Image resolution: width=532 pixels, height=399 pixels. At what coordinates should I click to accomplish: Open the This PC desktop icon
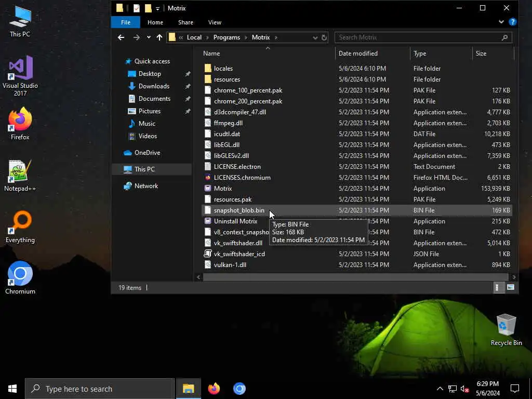point(20,21)
